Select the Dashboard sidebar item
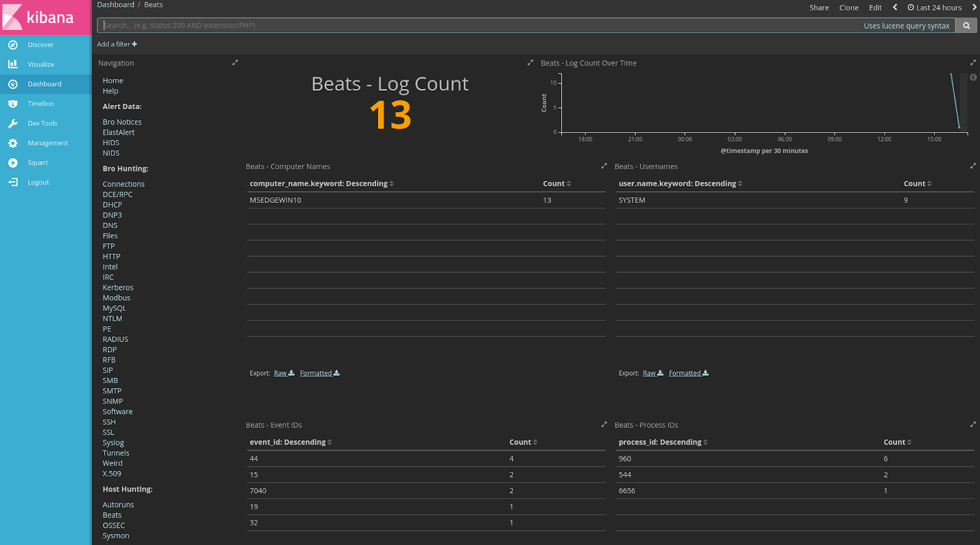Viewport: 980px width, 545px height. [x=45, y=84]
